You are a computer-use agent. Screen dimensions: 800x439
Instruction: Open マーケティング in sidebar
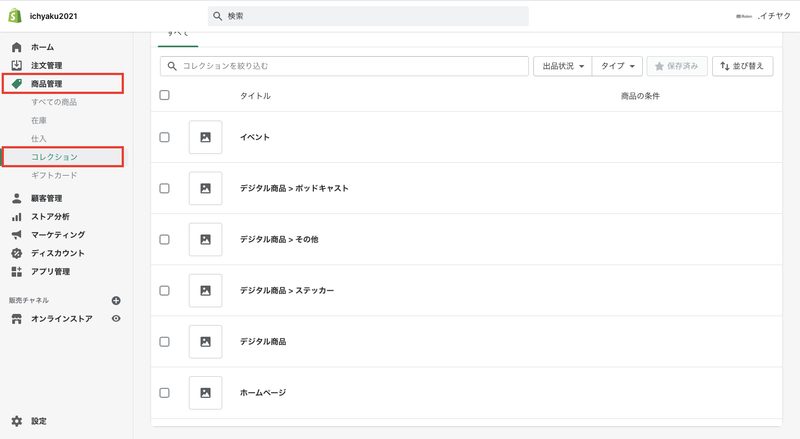(58, 235)
